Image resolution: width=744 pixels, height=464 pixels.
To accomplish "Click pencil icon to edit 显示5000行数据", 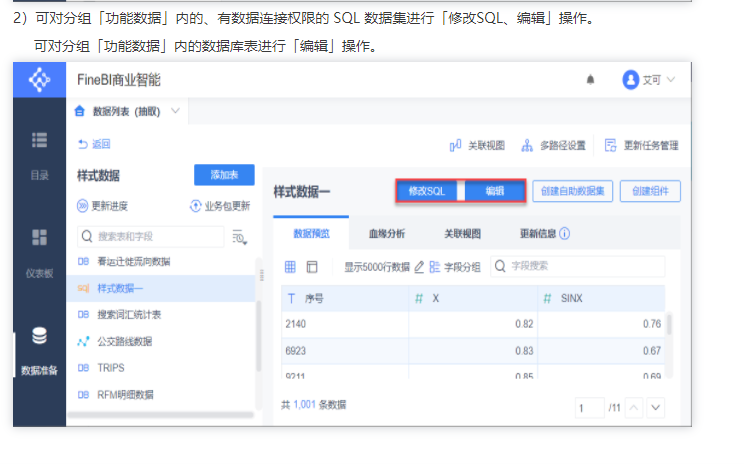I will [x=419, y=267].
